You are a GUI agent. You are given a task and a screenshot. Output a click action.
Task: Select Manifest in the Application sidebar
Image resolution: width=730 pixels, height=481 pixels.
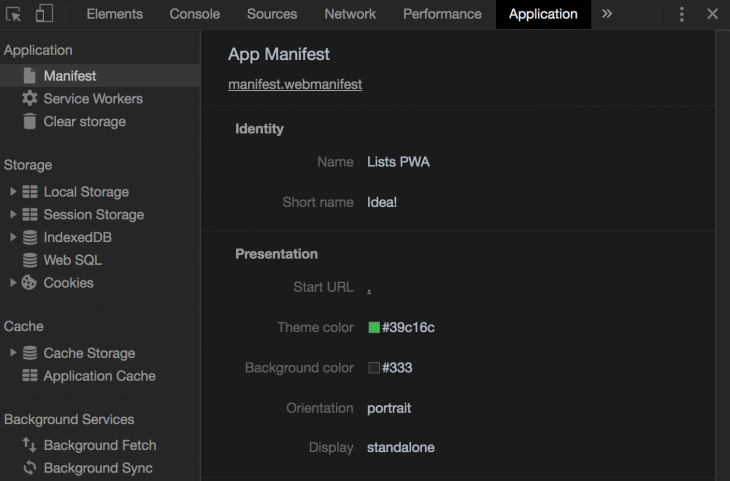click(x=69, y=76)
